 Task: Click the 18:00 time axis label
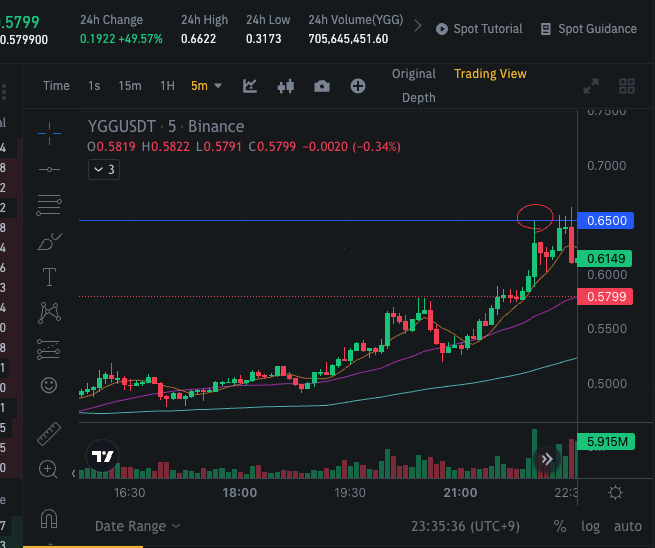point(239,492)
